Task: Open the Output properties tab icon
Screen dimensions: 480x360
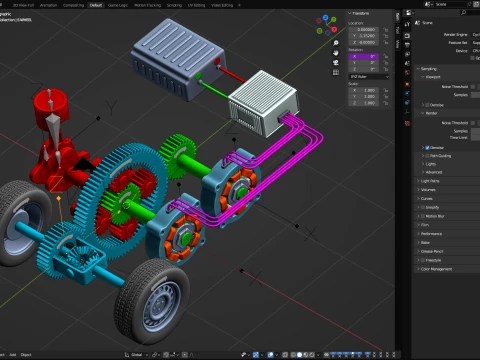Action: click(x=407, y=45)
